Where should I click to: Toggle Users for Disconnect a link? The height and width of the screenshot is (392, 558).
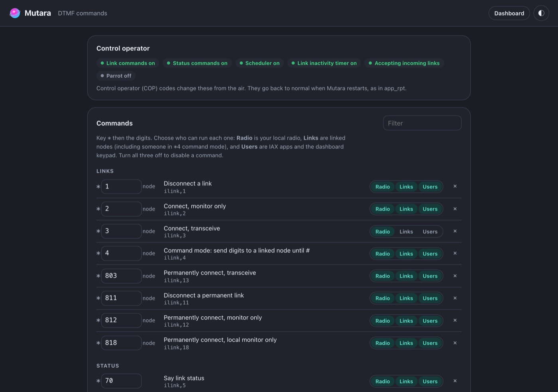[430, 186]
